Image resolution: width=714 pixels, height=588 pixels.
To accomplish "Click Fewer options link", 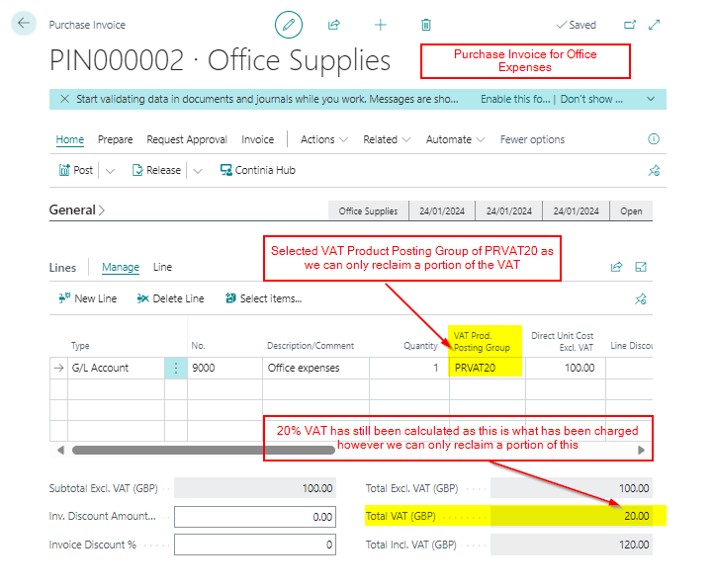I will coord(532,139).
